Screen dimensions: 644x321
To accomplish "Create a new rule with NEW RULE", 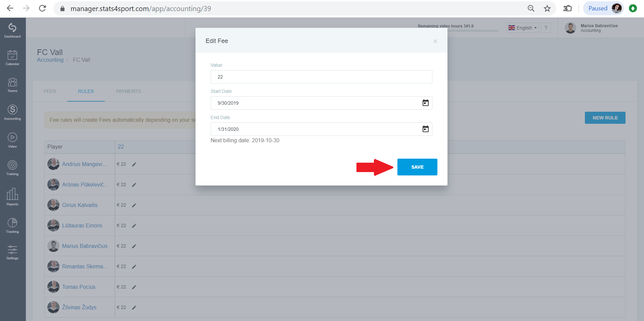I will click(x=605, y=118).
